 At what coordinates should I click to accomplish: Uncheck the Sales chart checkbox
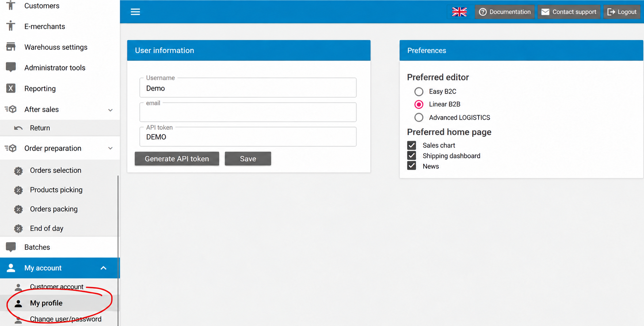tap(412, 145)
